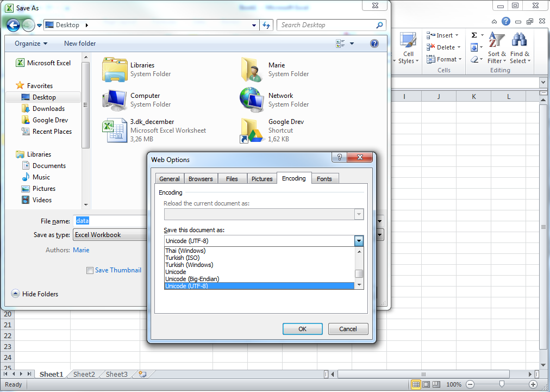Click the Forward arrow in Save As dialog
This screenshot has width=550, height=392.
click(28, 25)
